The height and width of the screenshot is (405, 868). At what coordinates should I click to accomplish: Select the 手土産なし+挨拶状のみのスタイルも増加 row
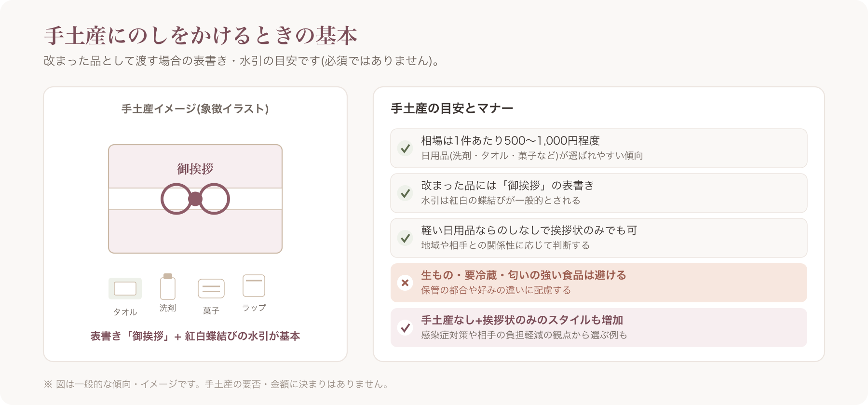(x=599, y=327)
